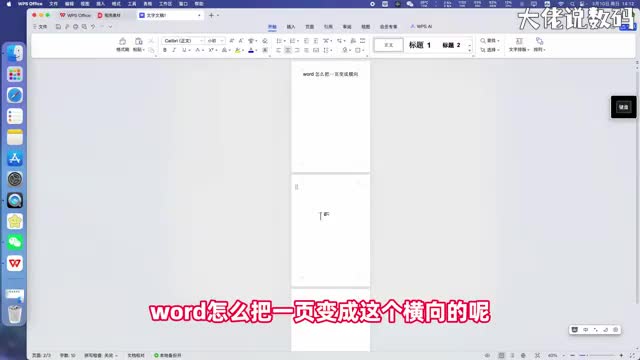Screen dimensions: 640x360
Task: Switch to the Page ribbon tab
Action: point(309,27)
